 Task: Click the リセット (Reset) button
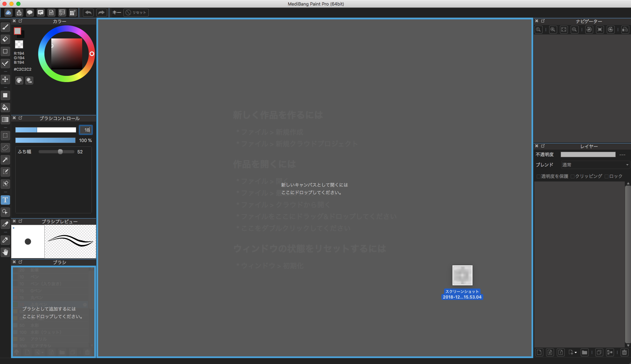pyautogui.click(x=136, y=12)
